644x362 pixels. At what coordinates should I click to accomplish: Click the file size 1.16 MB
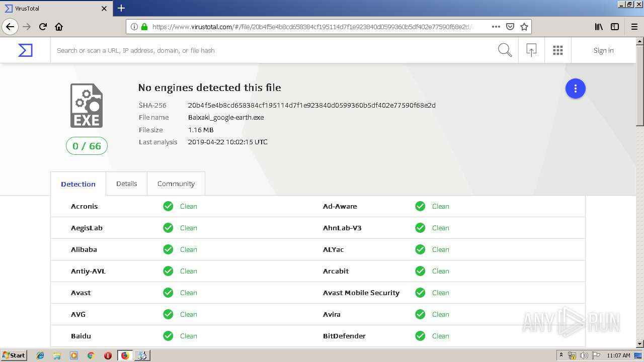(201, 130)
